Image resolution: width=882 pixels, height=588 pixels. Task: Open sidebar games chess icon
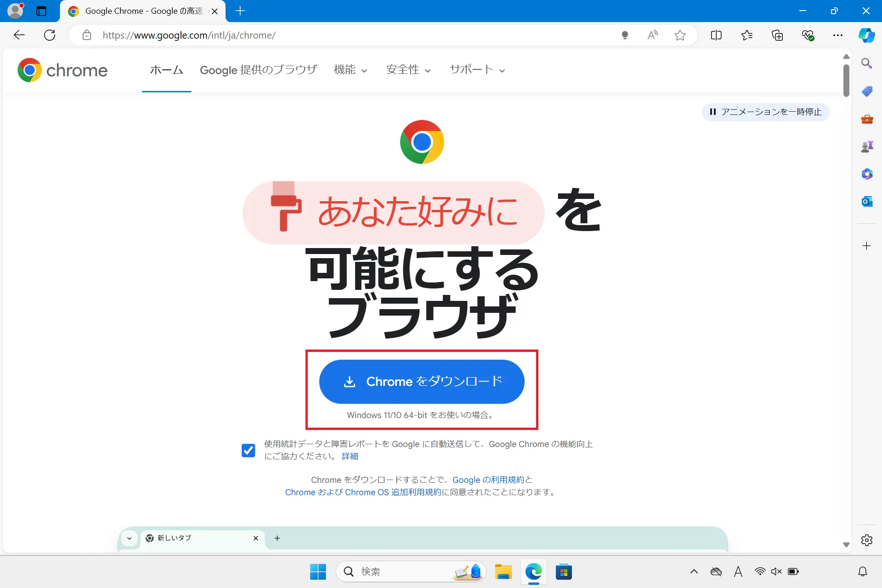click(x=867, y=147)
